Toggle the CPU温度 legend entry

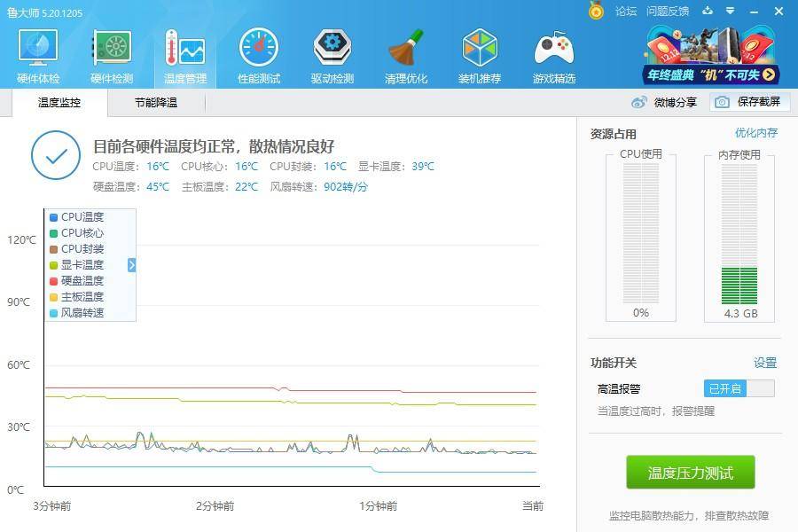(x=78, y=216)
